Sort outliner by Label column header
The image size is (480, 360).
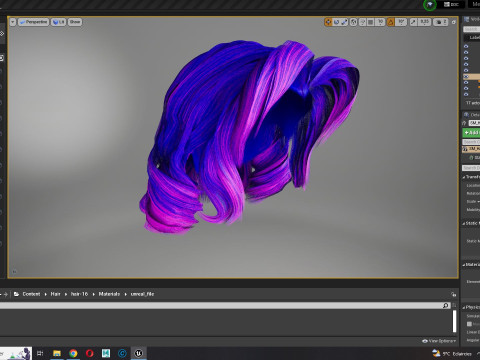pos(475,38)
